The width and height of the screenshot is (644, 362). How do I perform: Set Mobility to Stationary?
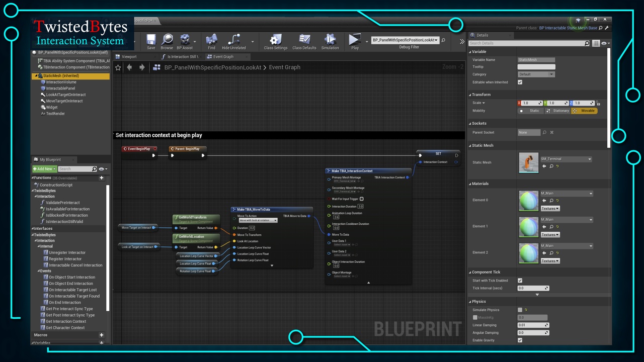point(557,111)
